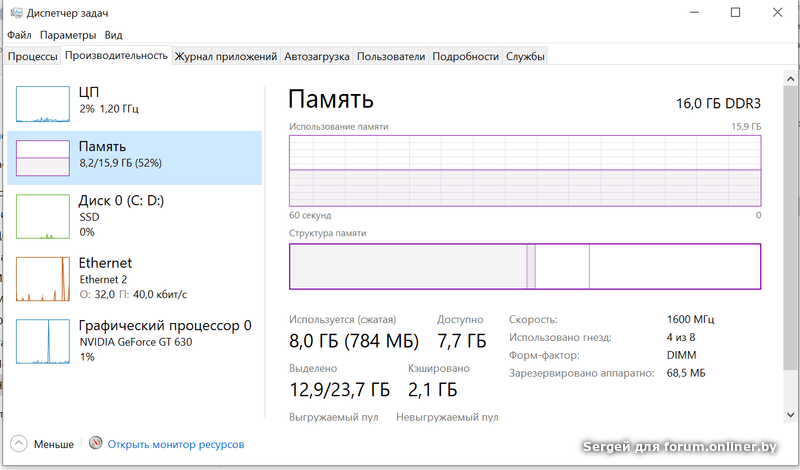Image resolution: width=800 pixels, height=470 pixels.
Task: Click the Невыгружаемый пул label
Action: [447, 417]
